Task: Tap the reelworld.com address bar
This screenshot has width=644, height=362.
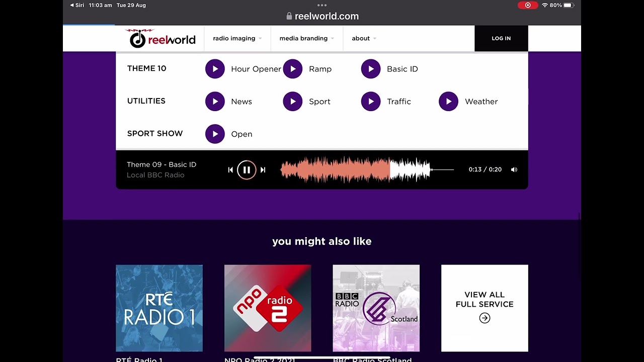Action: (322, 16)
